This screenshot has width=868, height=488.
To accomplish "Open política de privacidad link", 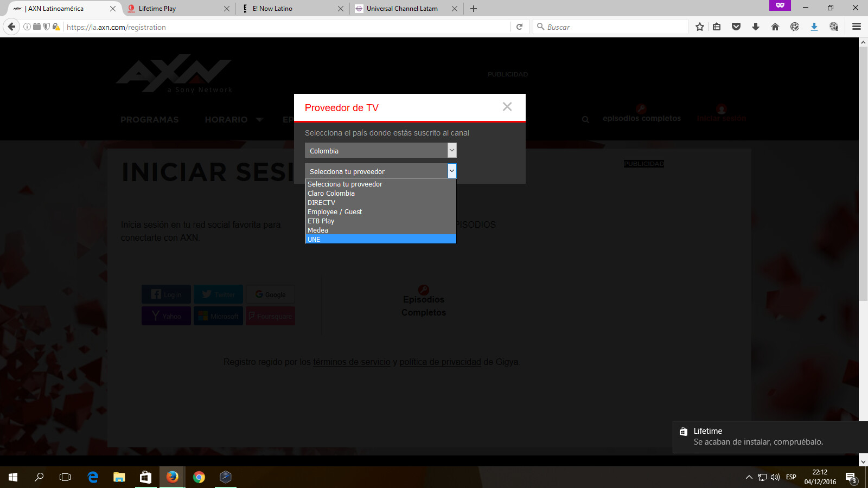I will pos(440,362).
